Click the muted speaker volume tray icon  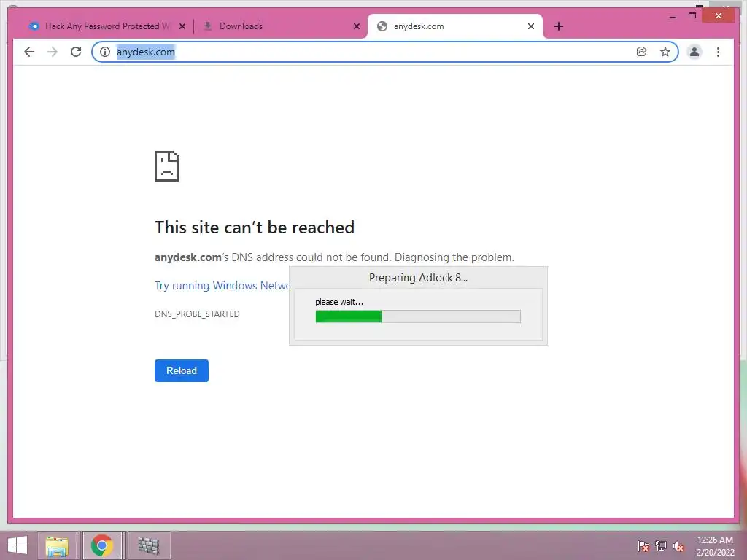[678, 545]
